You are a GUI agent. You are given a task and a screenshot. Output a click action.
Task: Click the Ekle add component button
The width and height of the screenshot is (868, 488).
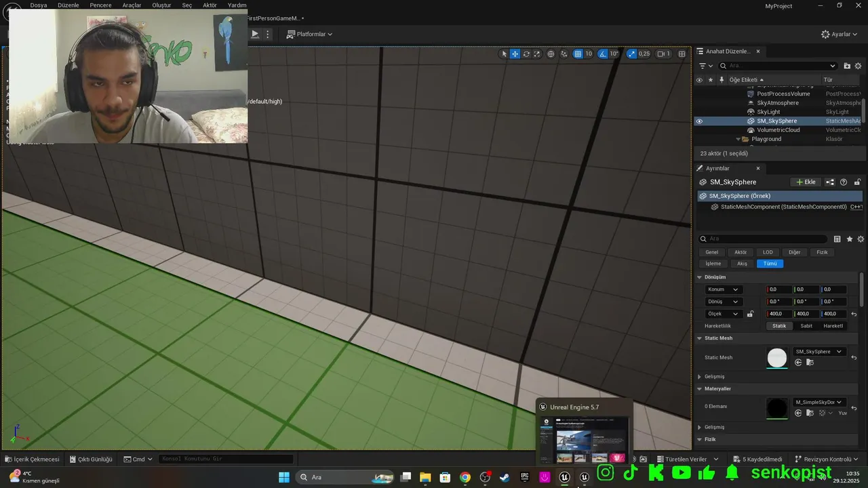pyautogui.click(x=806, y=182)
